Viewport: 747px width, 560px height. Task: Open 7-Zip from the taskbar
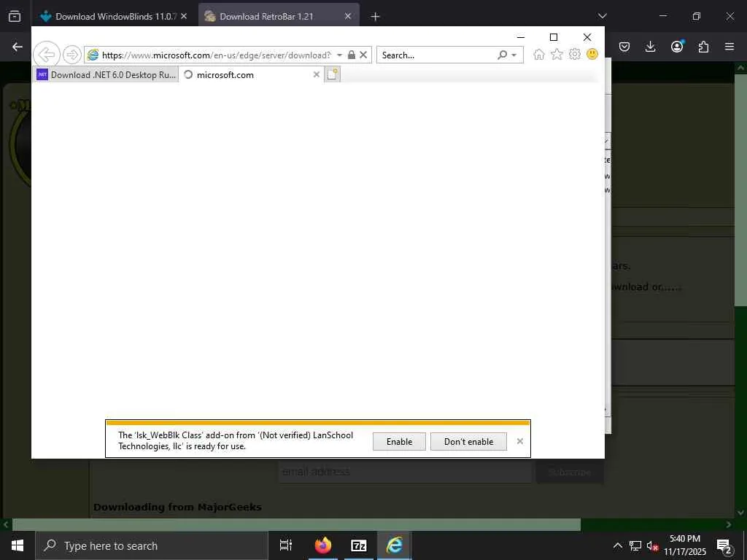click(x=359, y=545)
